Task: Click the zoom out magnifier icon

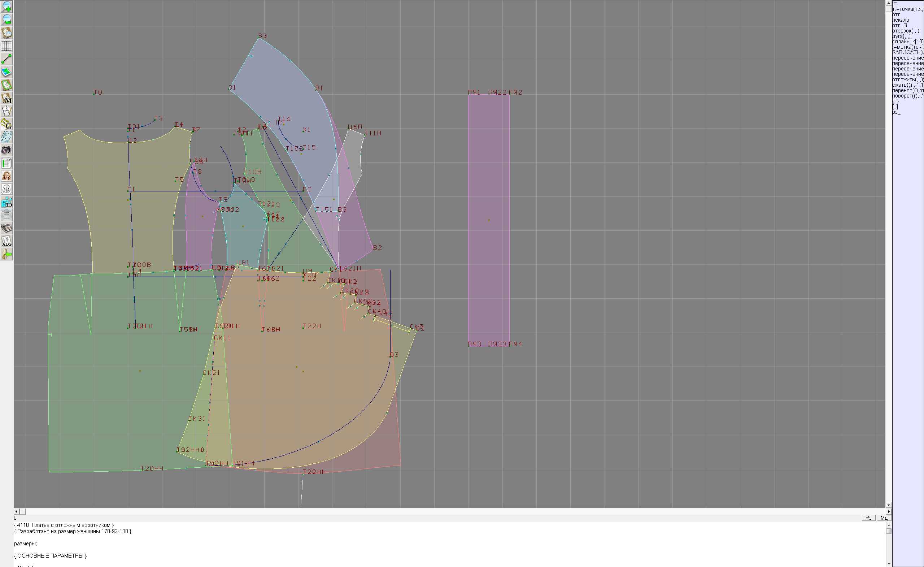Action: 7,20
